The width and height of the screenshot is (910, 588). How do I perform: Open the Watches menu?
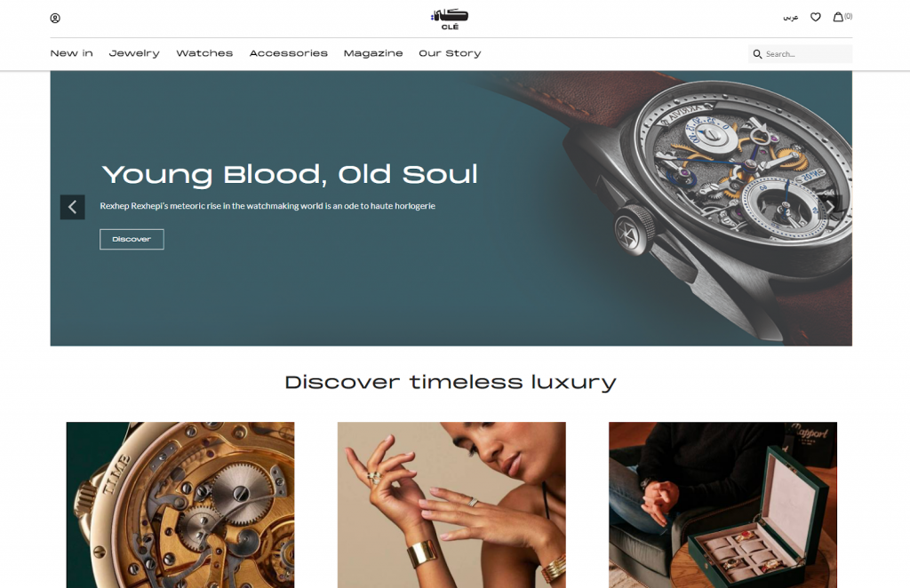click(x=204, y=53)
